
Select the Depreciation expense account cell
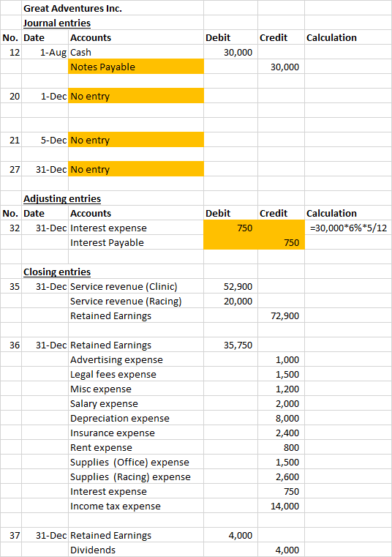(x=136, y=418)
